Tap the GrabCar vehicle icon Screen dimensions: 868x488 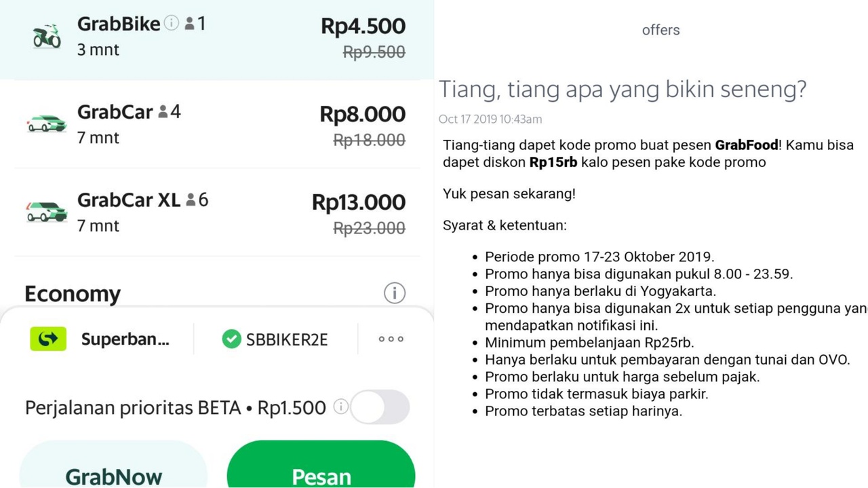click(x=47, y=124)
